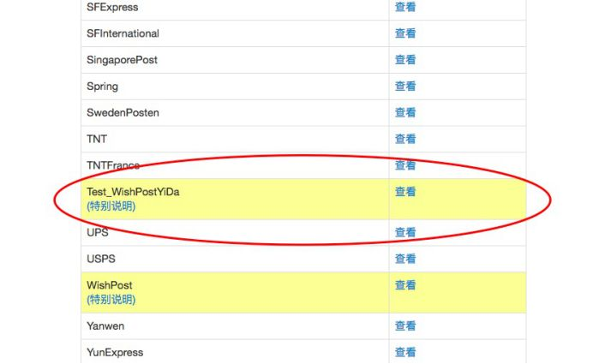Image resolution: width=593 pixels, height=364 pixels.
Task: Open the 查看 link for SFInternational
Action: pyautogui.click(x=405, y=33)
